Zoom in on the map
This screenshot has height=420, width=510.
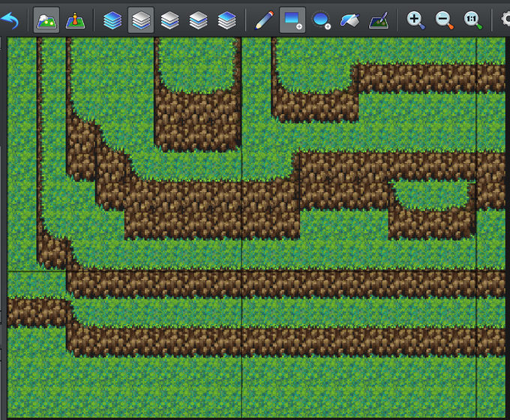point(415,20)
